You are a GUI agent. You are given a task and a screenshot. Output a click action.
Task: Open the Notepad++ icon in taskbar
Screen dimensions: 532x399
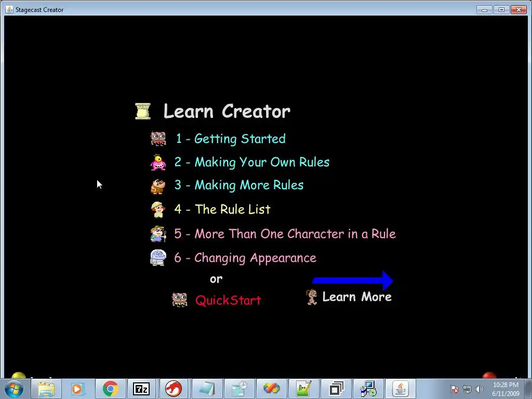pyautogui.click(x=303, y=389)
